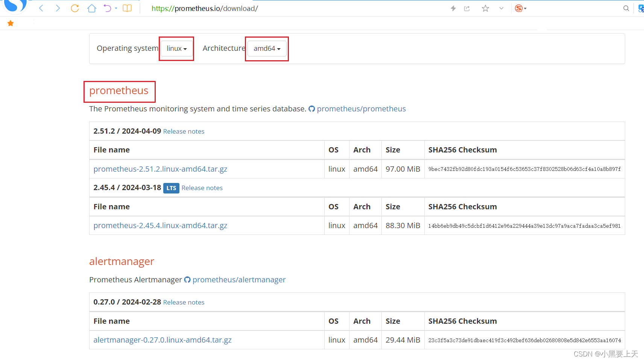Image resolution: width=644 pixels, height=361 pixels.
Task: Bookmark this page using the star icon
Action: [485, 8]
